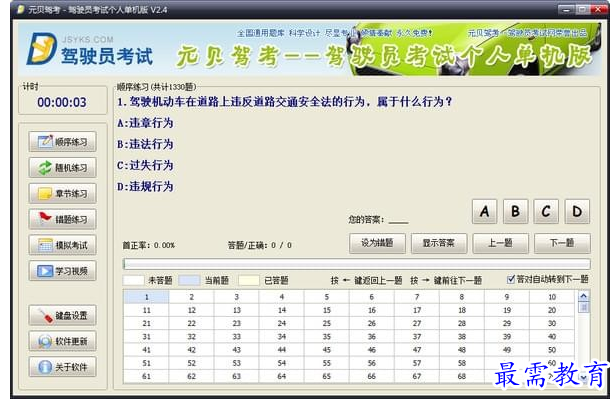Viewport: 616px width, 406px height.
Task: Check for 软件更新 software update
Action: pos(62,341)
